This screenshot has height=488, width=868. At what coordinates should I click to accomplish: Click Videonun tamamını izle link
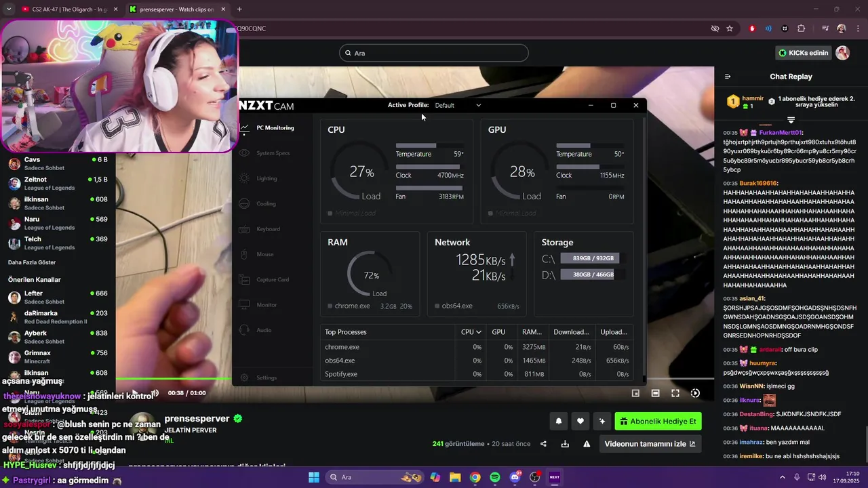(x=650, y=444)
